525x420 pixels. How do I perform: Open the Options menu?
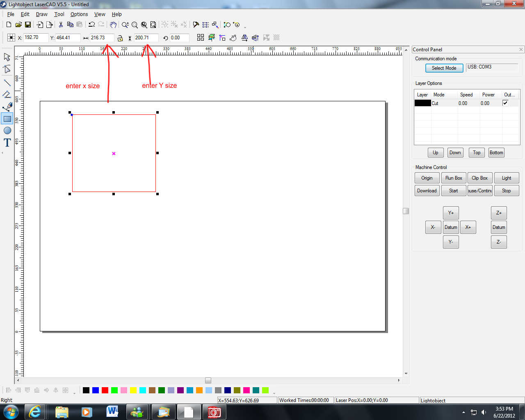79,14
